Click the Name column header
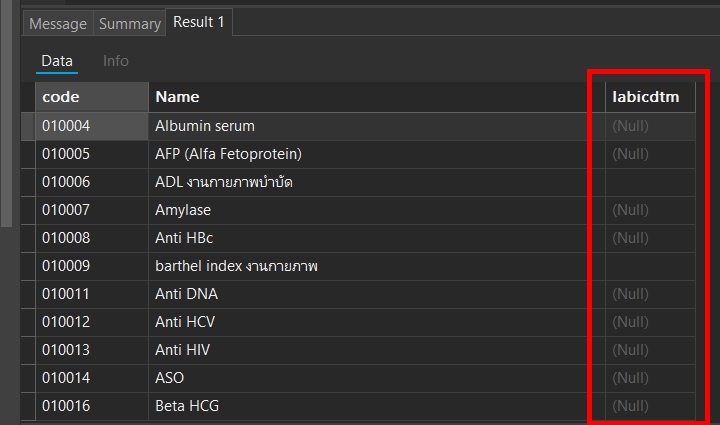The width and height of the screenshot is (720, 425). click(377, 97)
